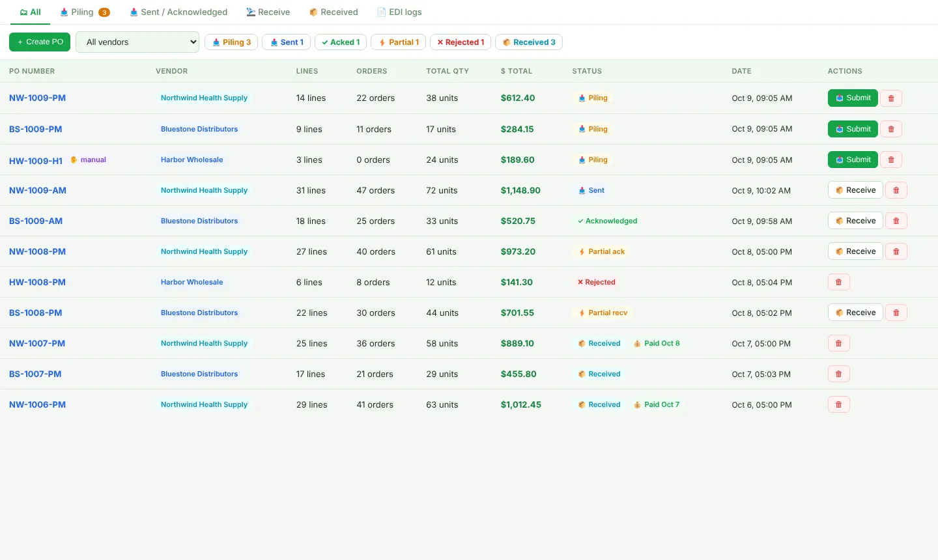Click the Paid Oct 8 badge
The width and height of the screenshot is (938, 560).
point(657,343)
